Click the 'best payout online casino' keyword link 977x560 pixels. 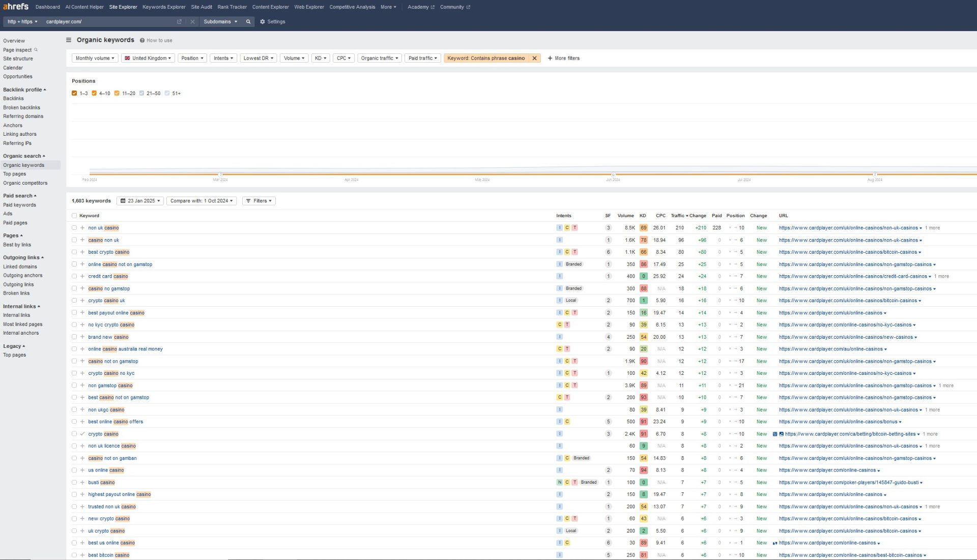116,313
